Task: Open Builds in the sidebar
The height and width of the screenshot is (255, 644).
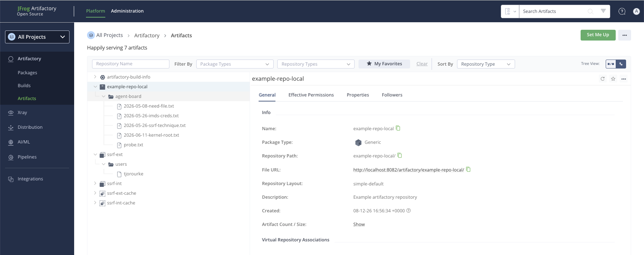Action: (24, 86)
